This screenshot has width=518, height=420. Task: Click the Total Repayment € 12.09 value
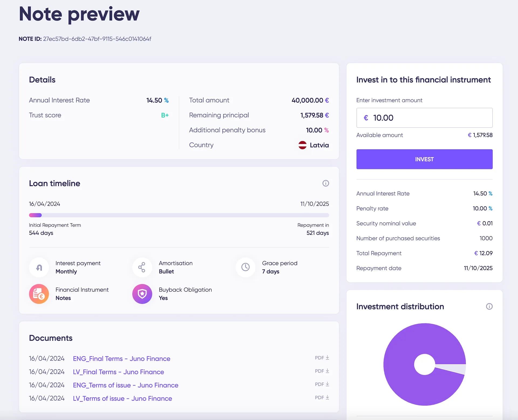click(483, 253)
